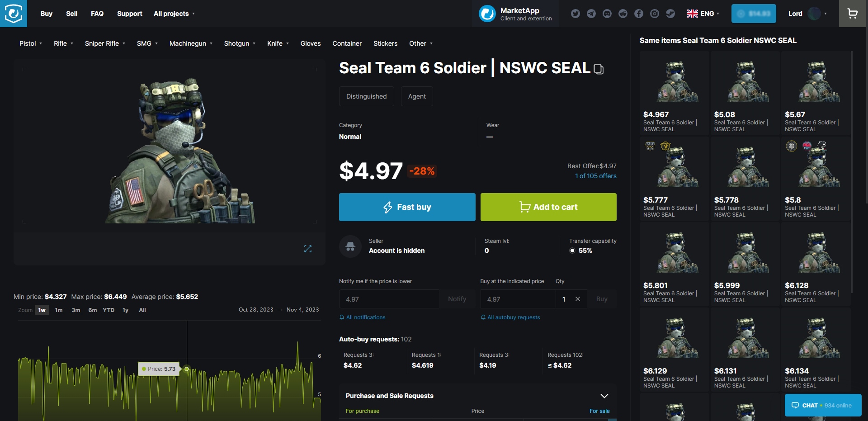This screenshot has height=421, width=868.
Task: Click the Fast buy button
Action: [x=407, y=207]
